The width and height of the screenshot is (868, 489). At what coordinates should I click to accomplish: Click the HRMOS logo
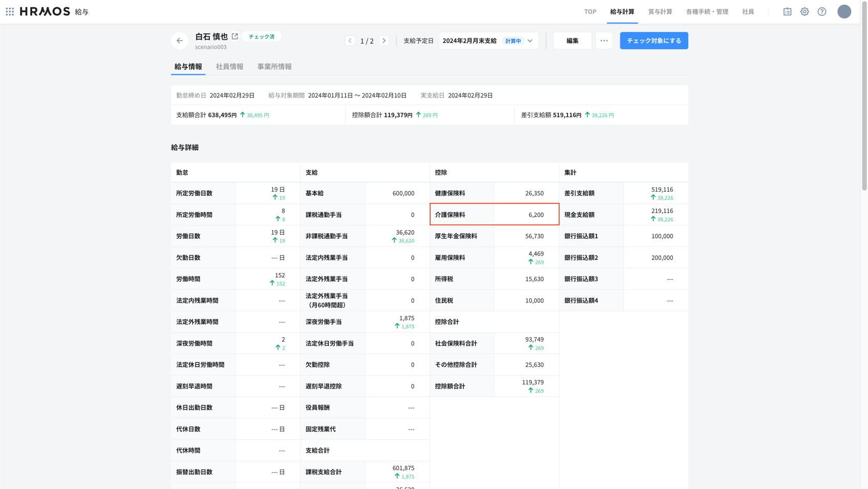pyautogui.click(x=45, y=11)
